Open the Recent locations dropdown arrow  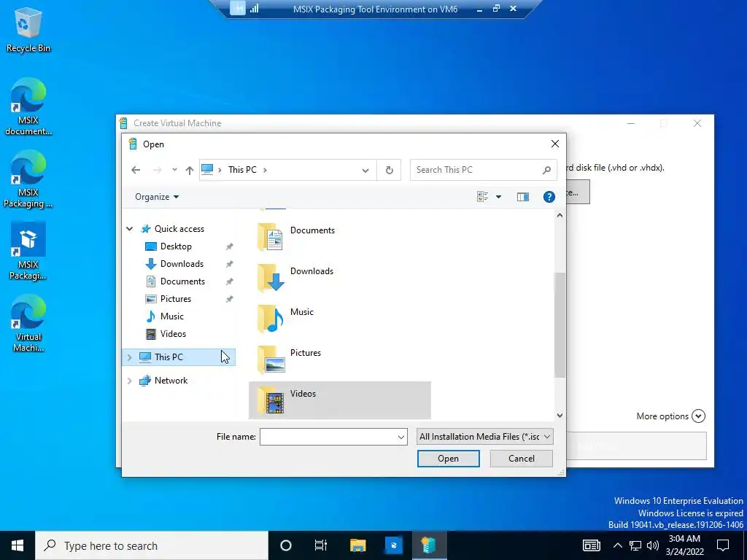point(174,170)
